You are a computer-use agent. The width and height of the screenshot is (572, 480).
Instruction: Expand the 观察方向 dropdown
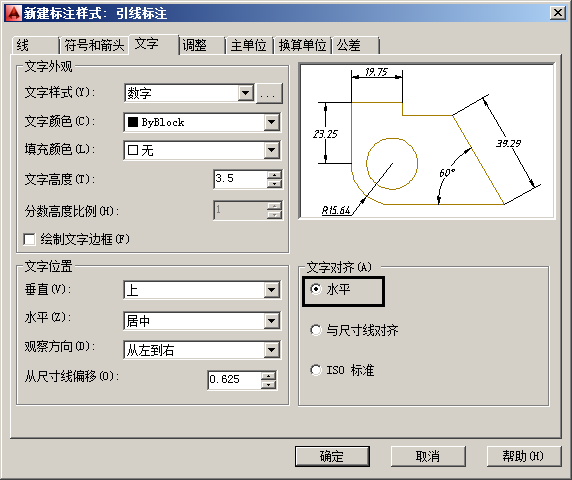point(271,350)
